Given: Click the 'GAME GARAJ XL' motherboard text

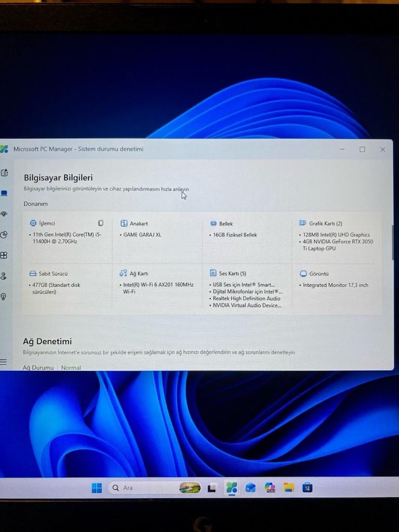Looking at the screenshot, I should coord(142,234).
